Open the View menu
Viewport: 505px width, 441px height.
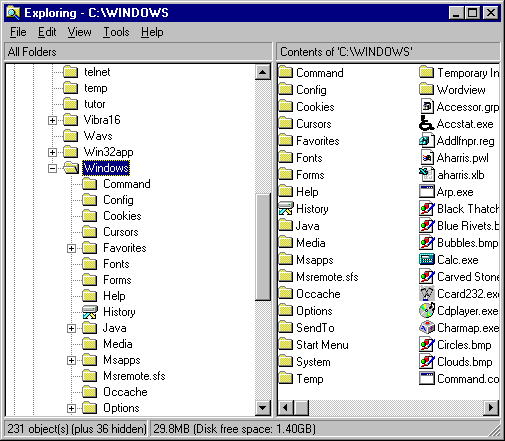[x=79, y=32]
